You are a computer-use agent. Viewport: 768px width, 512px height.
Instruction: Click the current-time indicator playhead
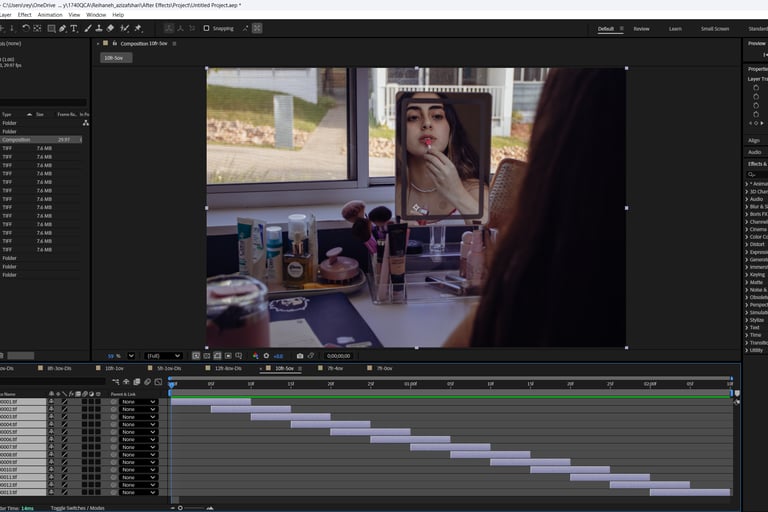(x=171, y=385)
